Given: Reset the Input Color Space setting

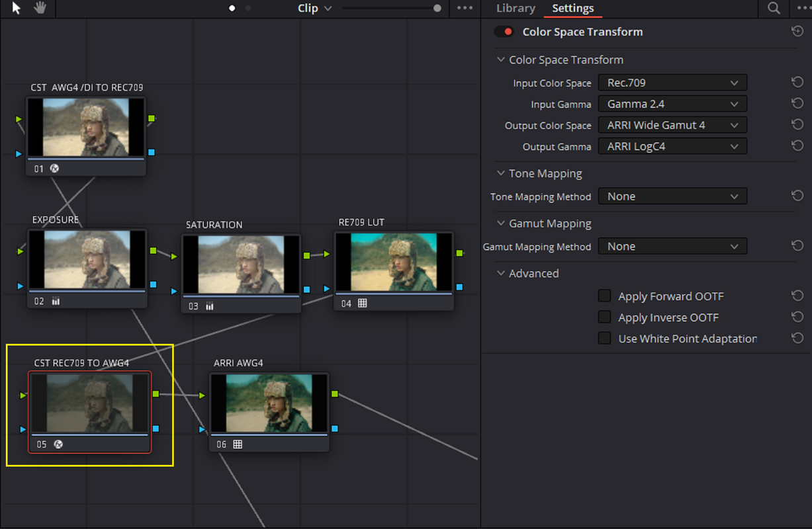Looking at the screenshot, I should (797, 83).
